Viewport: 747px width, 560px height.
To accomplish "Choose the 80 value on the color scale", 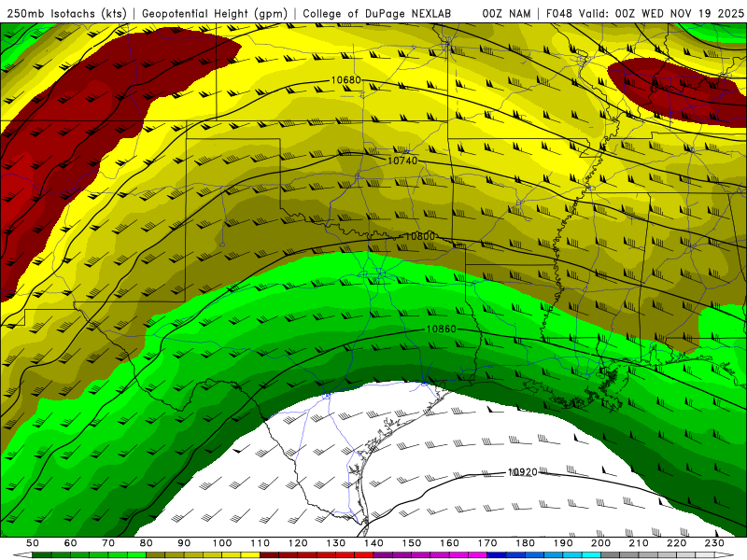I will tap(147, 543).
